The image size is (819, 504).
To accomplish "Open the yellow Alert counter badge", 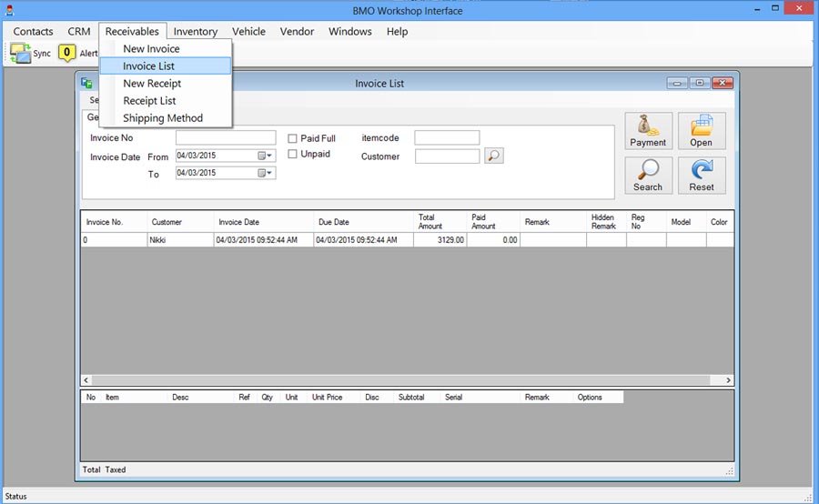I will [x=66, y=53].
